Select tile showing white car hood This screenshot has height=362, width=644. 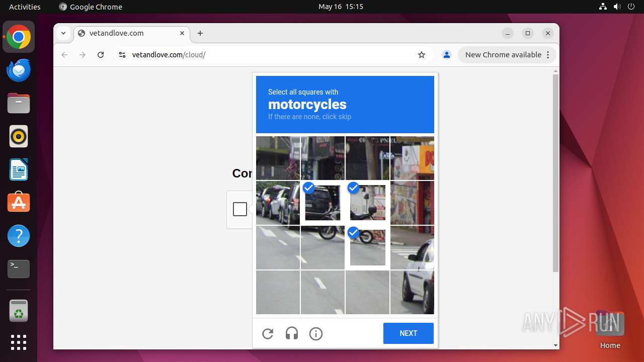click(x=412, y=247)
